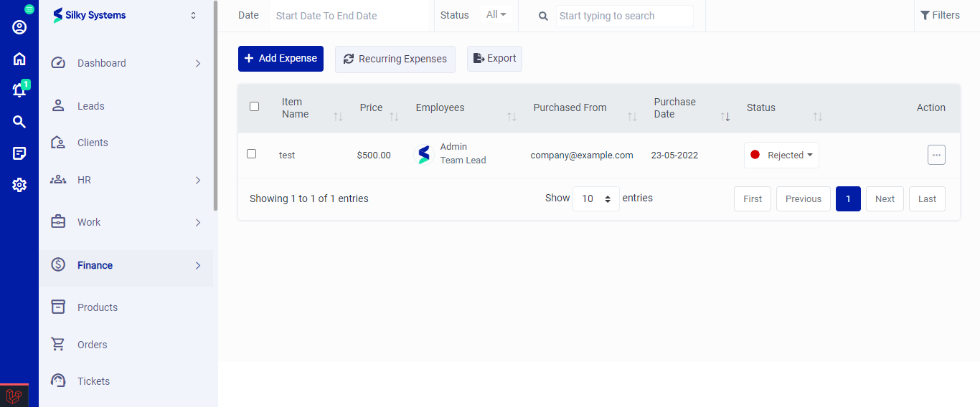Click the user profile icon in left rail
The image size is (980, 407).
(19, 27)
